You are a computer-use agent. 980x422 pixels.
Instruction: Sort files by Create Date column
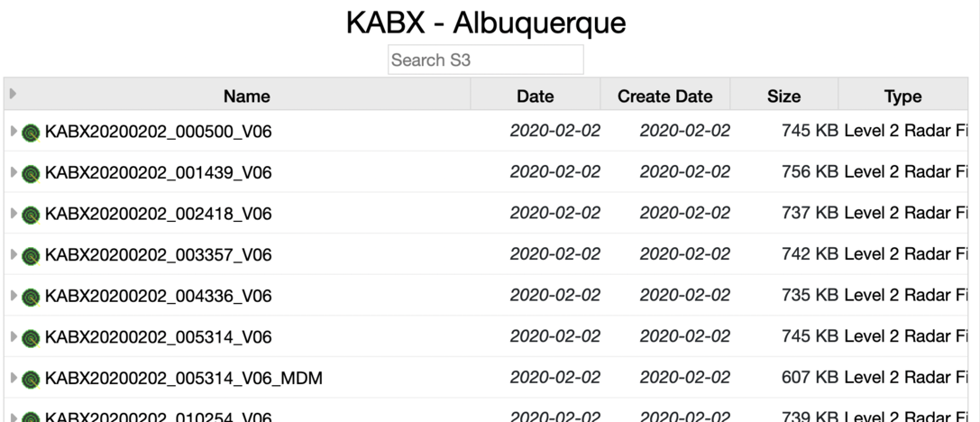664,96
